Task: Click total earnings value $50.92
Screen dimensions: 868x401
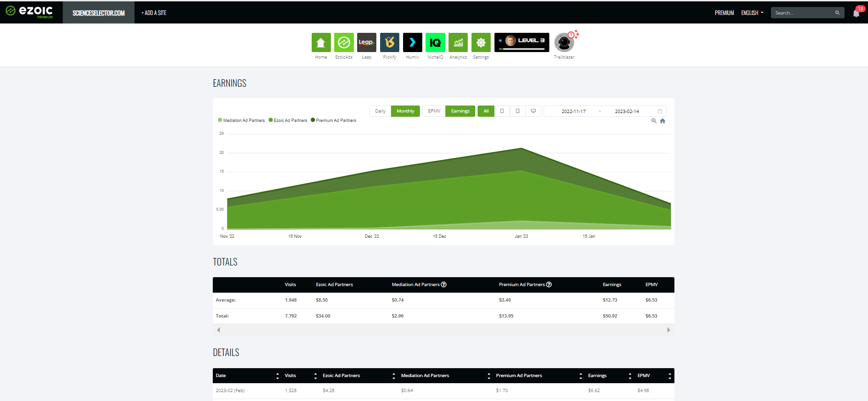Action: (x=610, y=316)
